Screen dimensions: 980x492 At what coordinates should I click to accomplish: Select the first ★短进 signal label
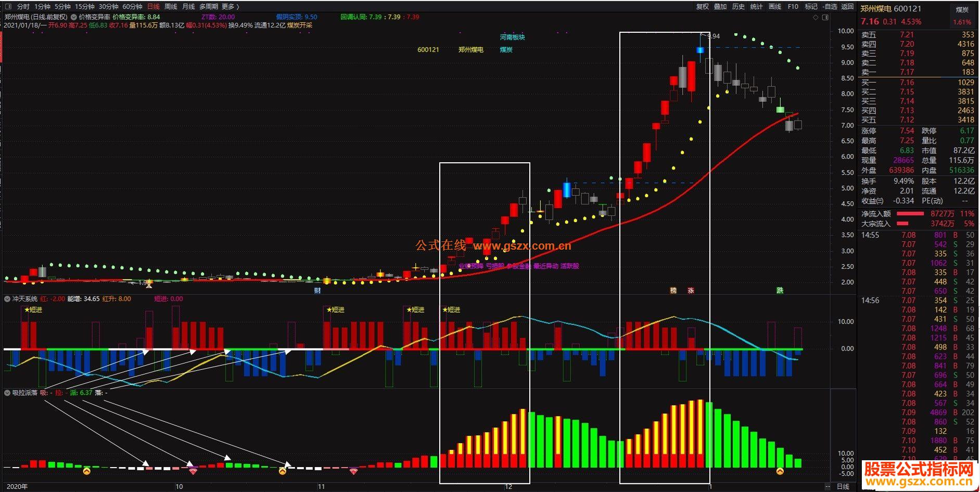pos(32,310)
